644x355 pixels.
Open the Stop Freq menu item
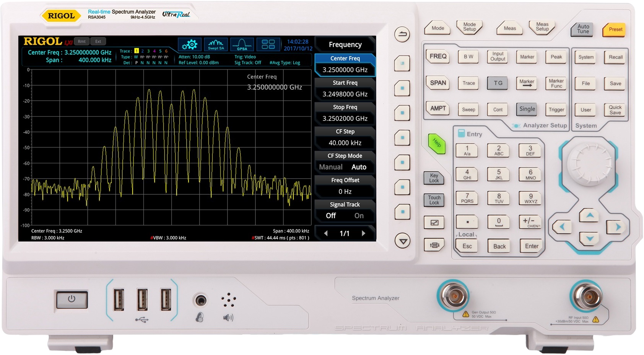345,113
